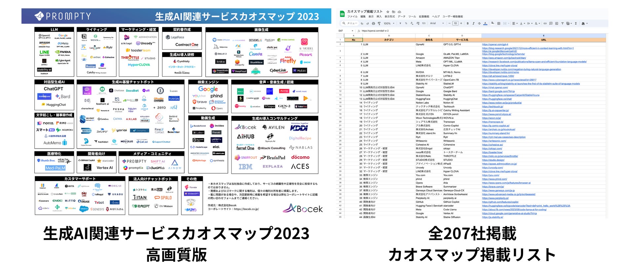Insert a chart from the toolbar
Screen dimensions: 644x268
tap(556, 23)
